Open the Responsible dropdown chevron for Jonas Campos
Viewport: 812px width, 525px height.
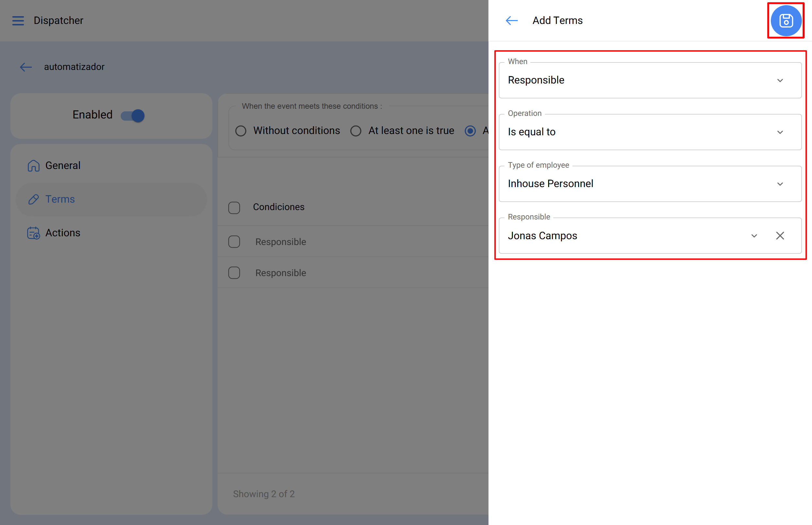click(x=754, y=236)
